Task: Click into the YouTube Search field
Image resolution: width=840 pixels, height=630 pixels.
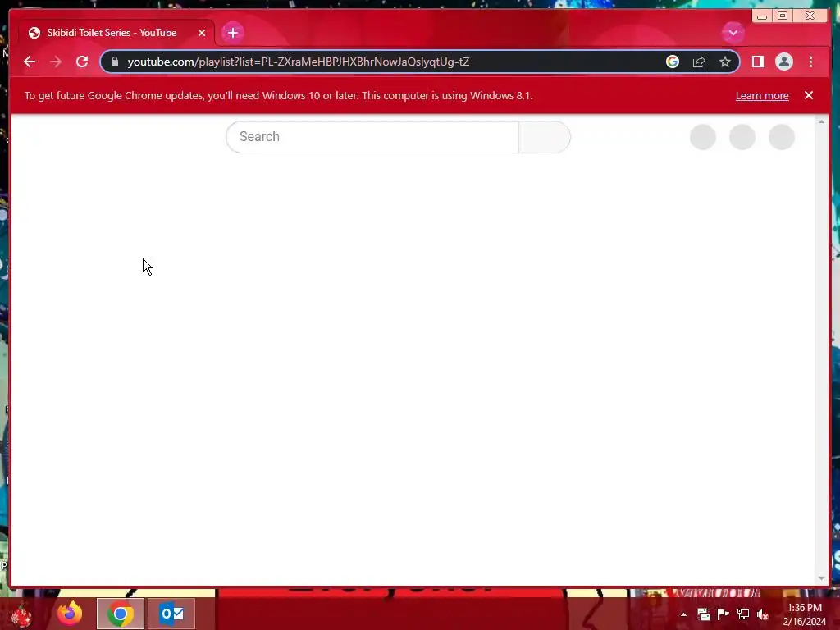Action: [372, 137]
